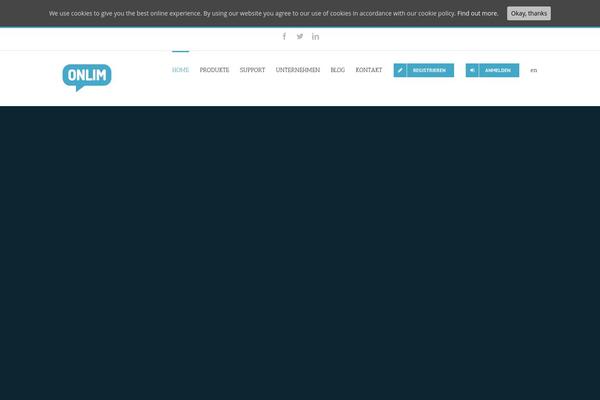This screenshot has width=600, height=400.
Task: Click the speaker icon on Anmelden button
Action: click(x=472, y=70)
